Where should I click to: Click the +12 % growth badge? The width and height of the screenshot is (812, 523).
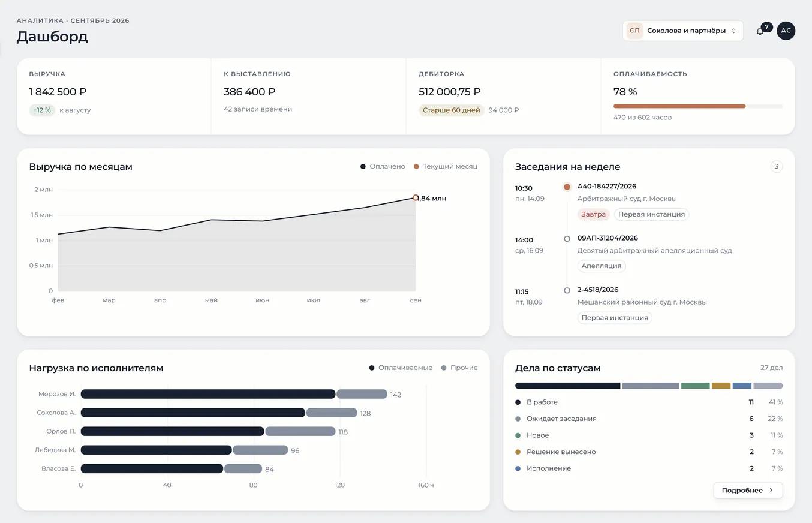(42, 110)
